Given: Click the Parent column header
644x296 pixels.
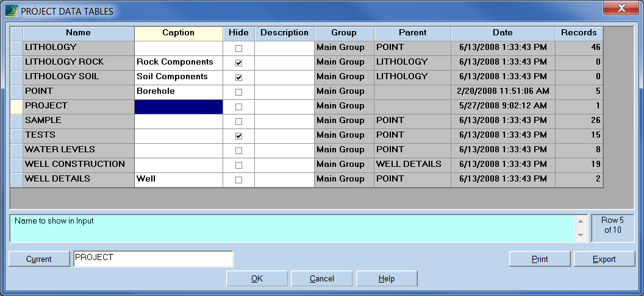Looking at the screenshot, I should click(x=412, y=33).
